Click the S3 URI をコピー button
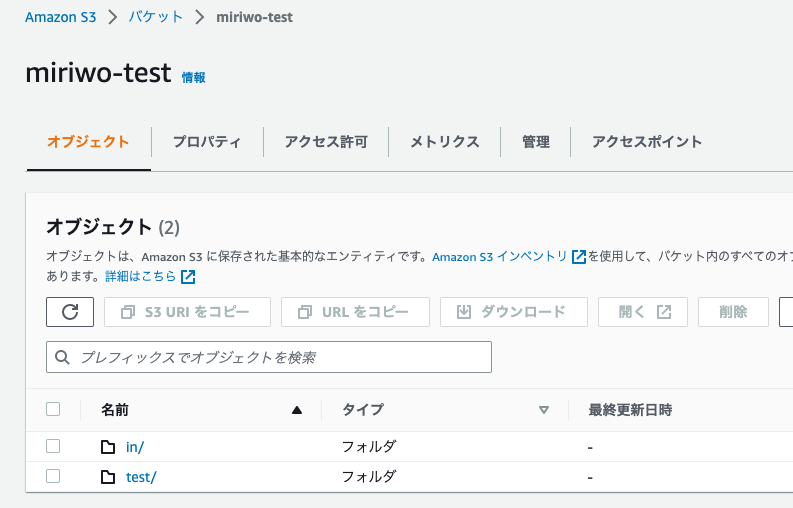793x508 pixels. pyautogui.click(x=187, y=312)
